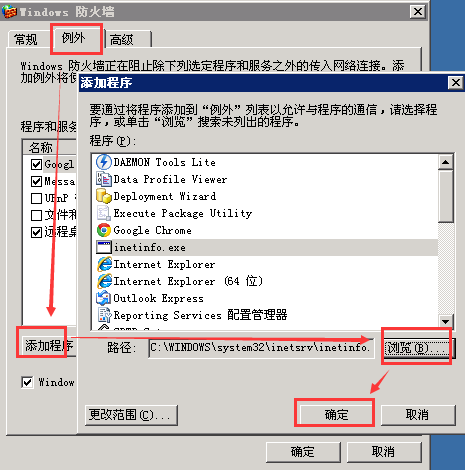465x470 pixels.
Task: Open the 高级 tab
Action: (x=122, y=40)
